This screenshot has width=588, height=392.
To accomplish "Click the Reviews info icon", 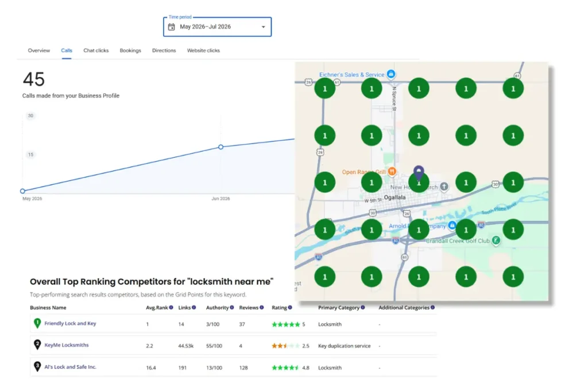I will click(x=262, y=307).
